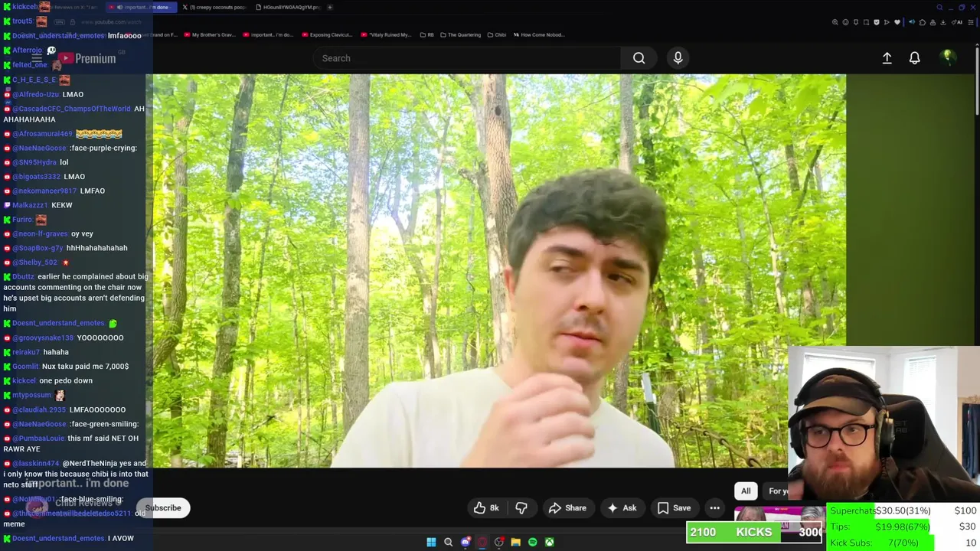Click the Subscribe button
The image size is (980, 551).
point(163,507)
